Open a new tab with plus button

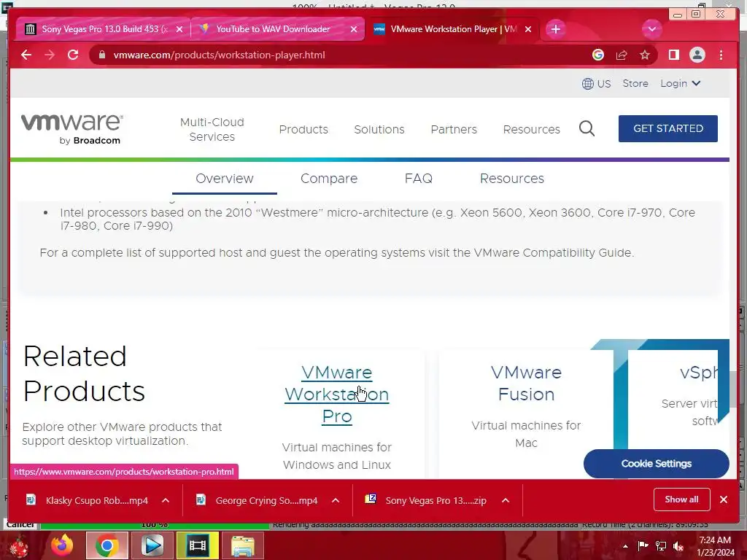555,29
